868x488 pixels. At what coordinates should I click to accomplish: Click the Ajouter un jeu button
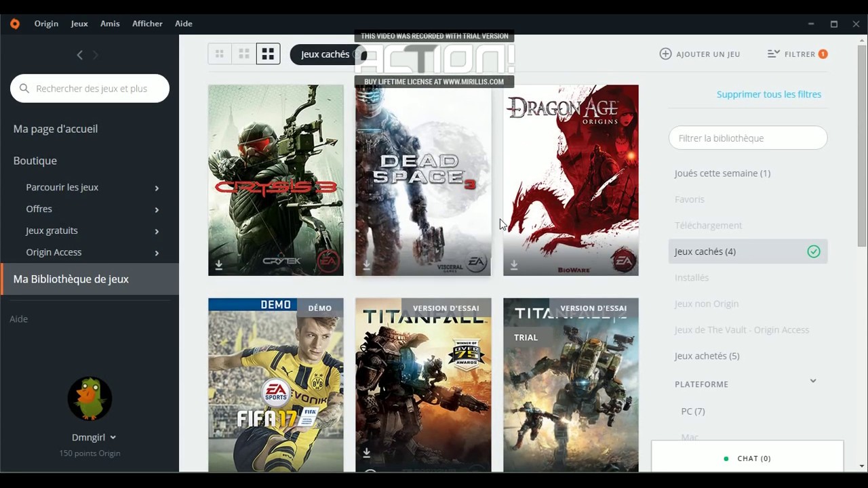click(x=700, y=54)
